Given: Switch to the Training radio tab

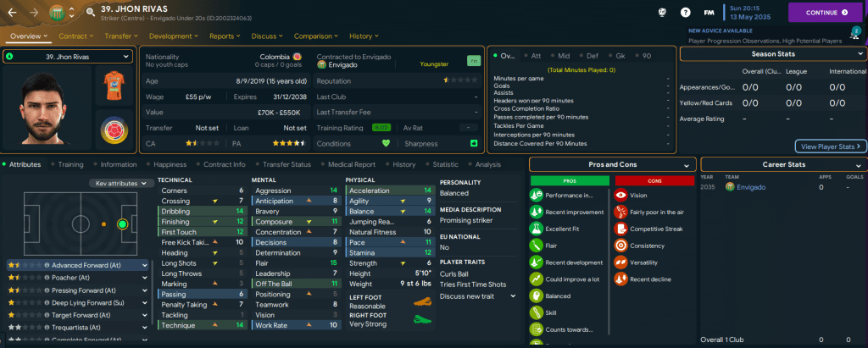Looking at the screenshot, I should pyautogui.click(x=70, y=164).
